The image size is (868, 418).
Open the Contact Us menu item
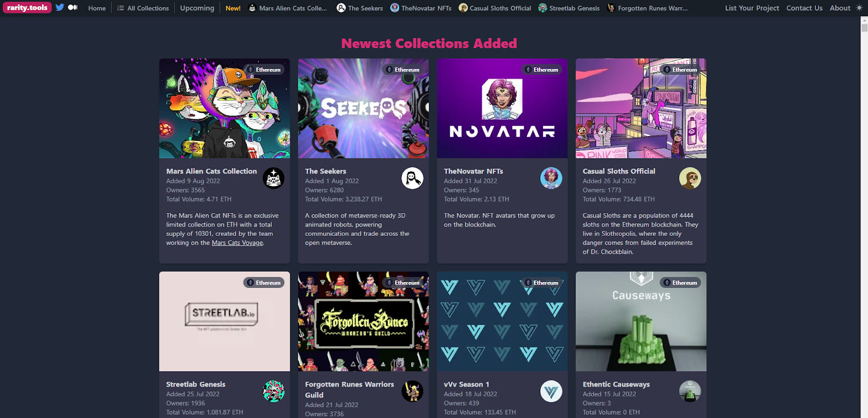(805, 8)
